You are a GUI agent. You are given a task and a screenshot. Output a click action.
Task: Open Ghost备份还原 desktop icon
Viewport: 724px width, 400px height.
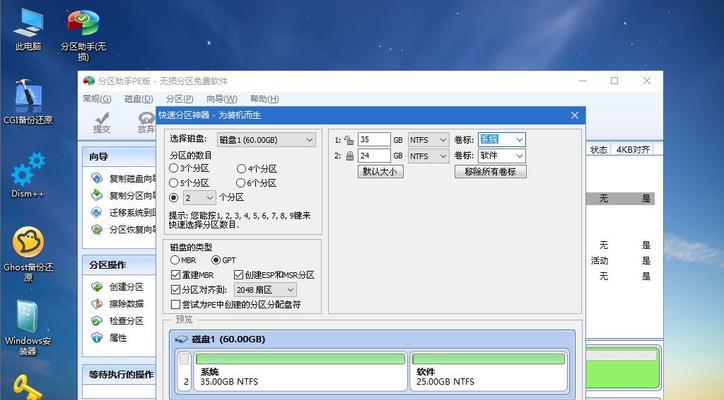pos(28,254)
